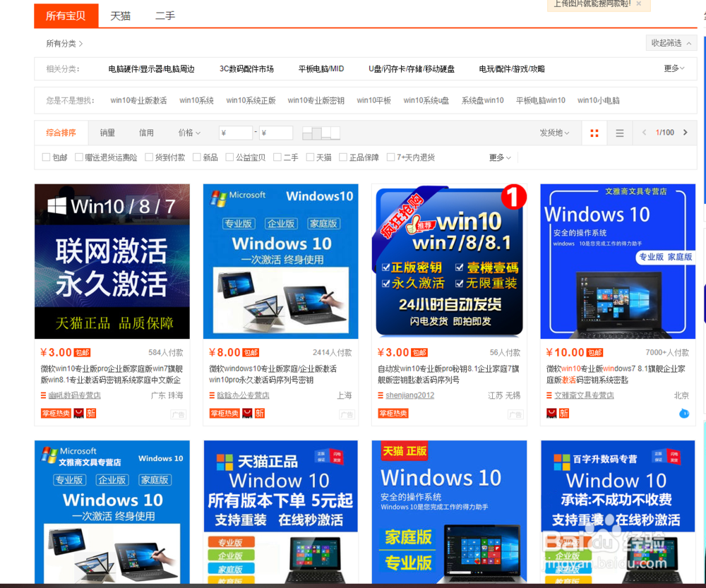
Task: Click the previous page arrow
Action: (644, 133)
